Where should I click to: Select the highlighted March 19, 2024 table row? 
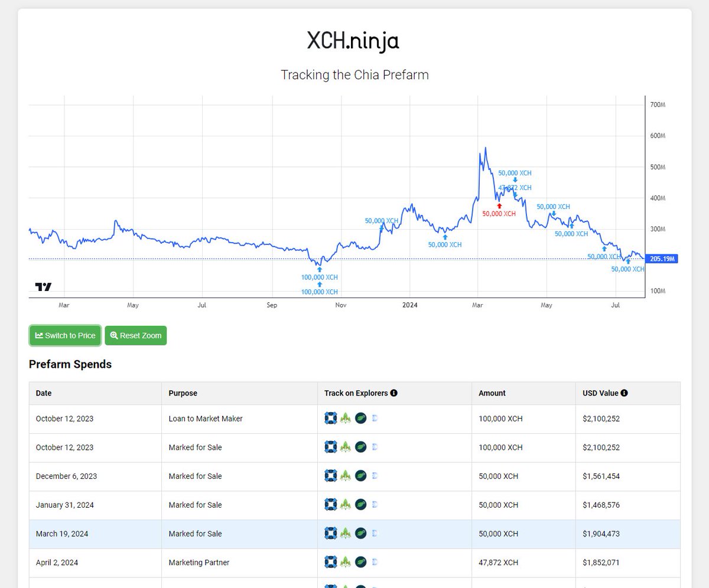pyautogui.click(x=177, y=534)
